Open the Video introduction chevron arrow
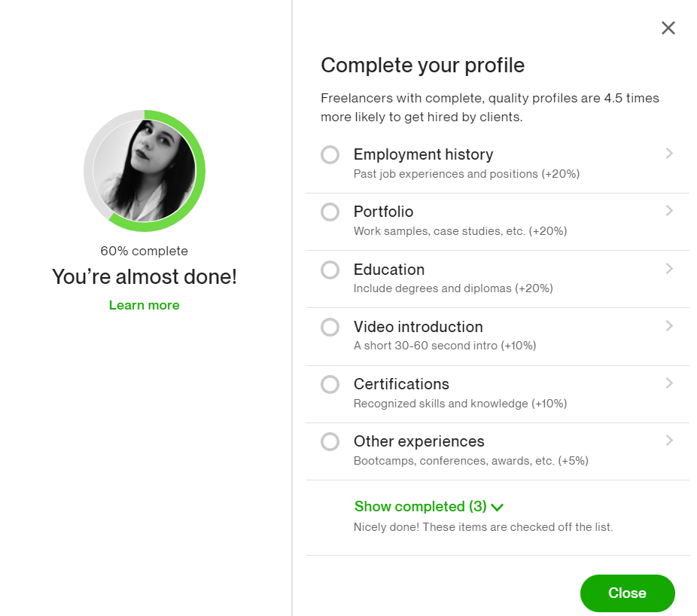 coord(669,325)
